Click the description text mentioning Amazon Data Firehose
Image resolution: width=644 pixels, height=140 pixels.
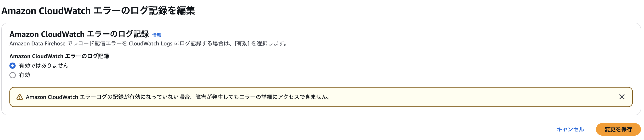pyautogui.click(x=148, y=43)
